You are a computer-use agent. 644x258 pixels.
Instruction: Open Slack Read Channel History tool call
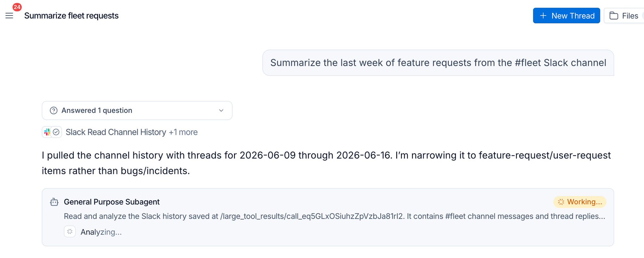pos(116,132)
